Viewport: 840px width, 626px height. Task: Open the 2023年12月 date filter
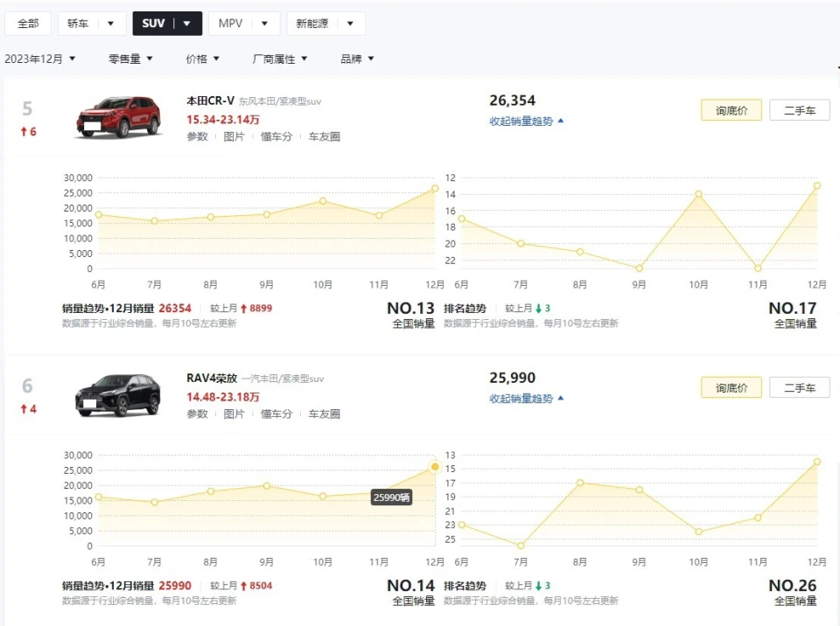click(40, 59)
